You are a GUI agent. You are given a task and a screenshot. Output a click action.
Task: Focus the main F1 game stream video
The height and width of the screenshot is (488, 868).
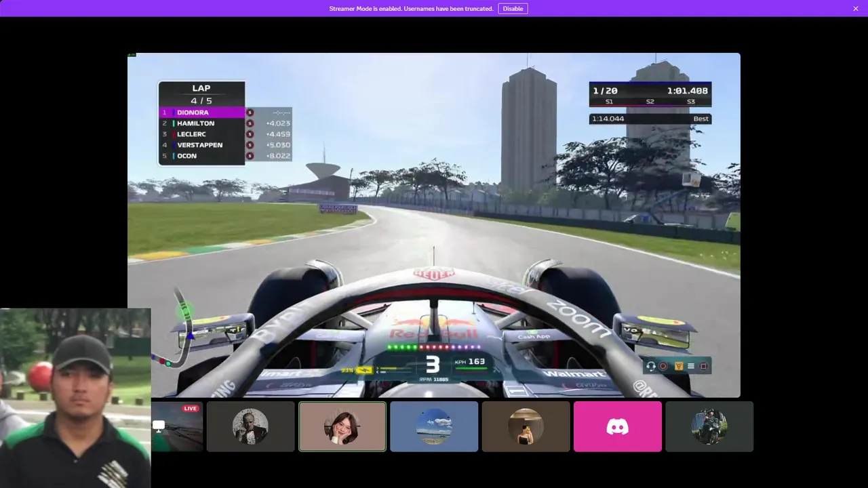[x=434, y=225]
